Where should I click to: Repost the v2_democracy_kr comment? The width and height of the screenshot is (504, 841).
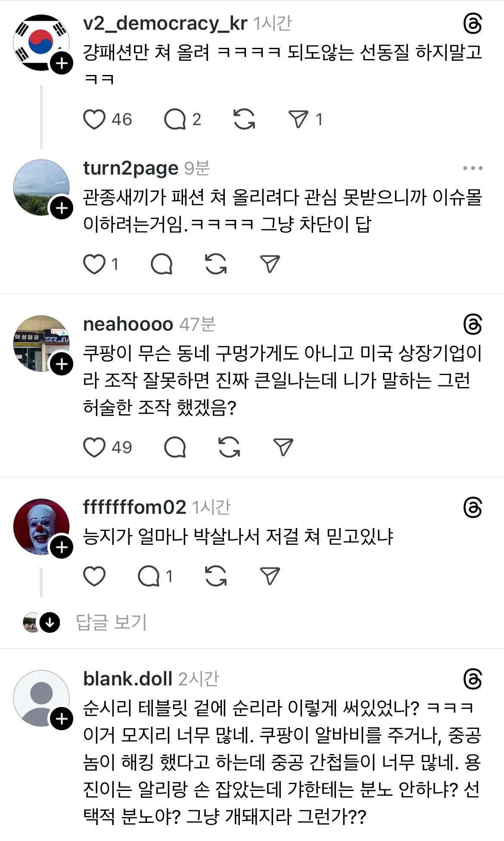tap(244, 119)
